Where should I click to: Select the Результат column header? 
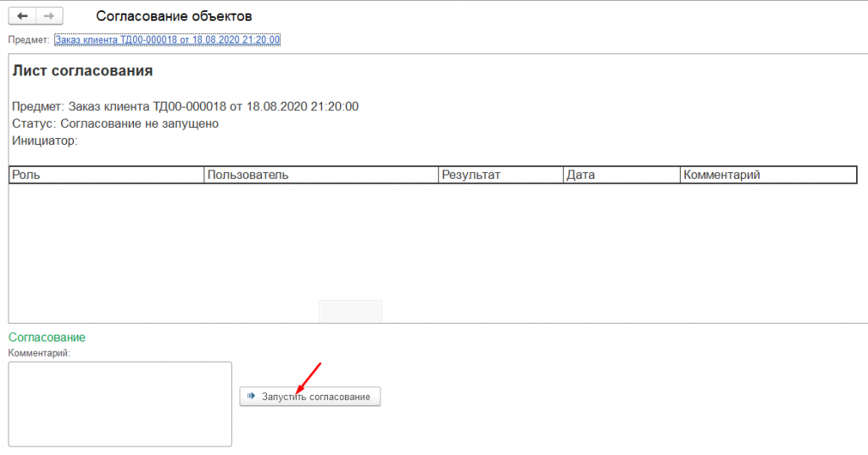tap(501, 175)
